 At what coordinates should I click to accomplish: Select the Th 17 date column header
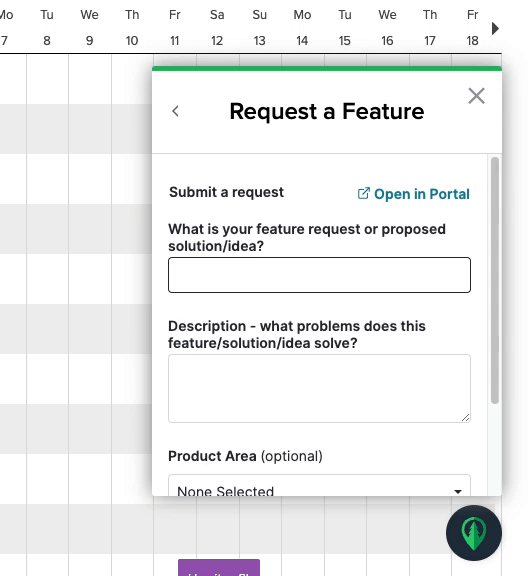click(430, 28)
